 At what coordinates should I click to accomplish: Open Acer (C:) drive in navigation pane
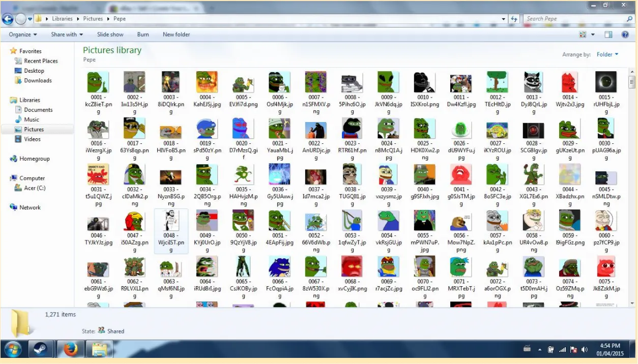(x=35, y=188)
